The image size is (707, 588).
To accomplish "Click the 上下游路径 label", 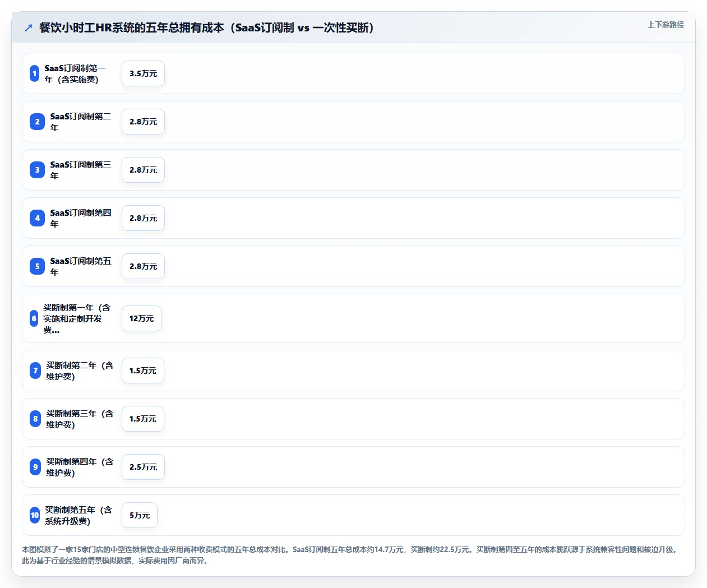I will click(x=666, y=25).
